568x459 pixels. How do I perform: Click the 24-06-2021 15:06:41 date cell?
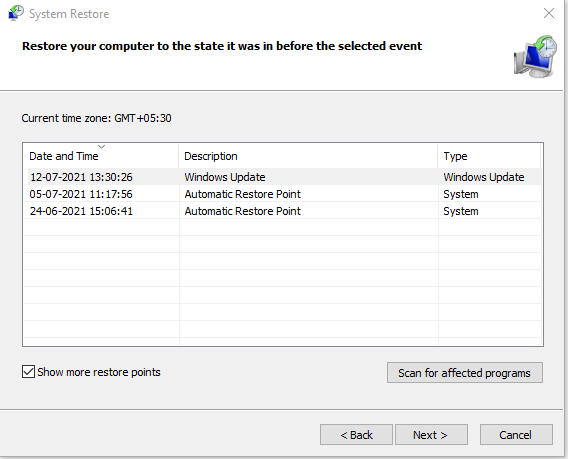(81, 211)
